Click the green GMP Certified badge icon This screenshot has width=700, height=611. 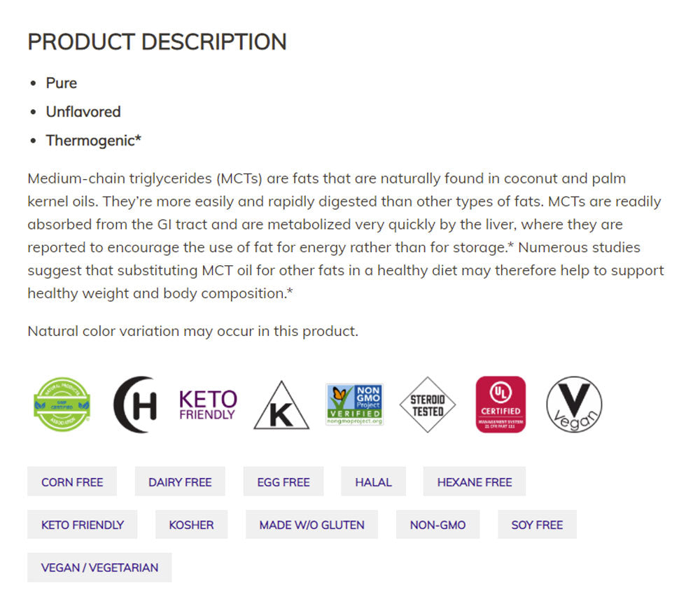pos(62,405)
